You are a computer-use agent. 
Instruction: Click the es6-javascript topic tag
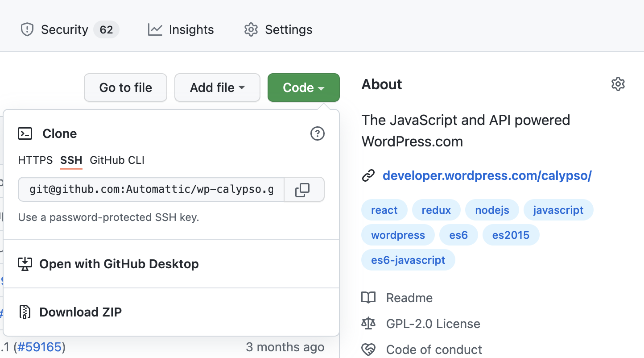click(x=408, y=260)
